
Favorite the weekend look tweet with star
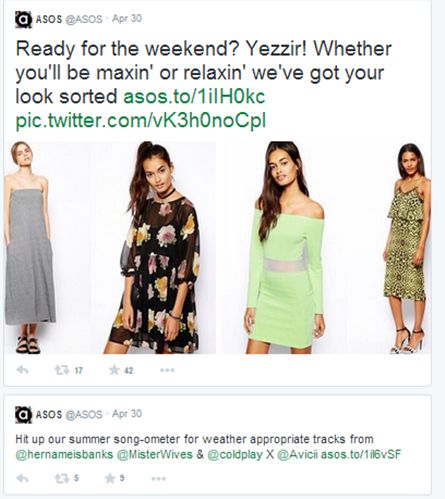(114, 370)
